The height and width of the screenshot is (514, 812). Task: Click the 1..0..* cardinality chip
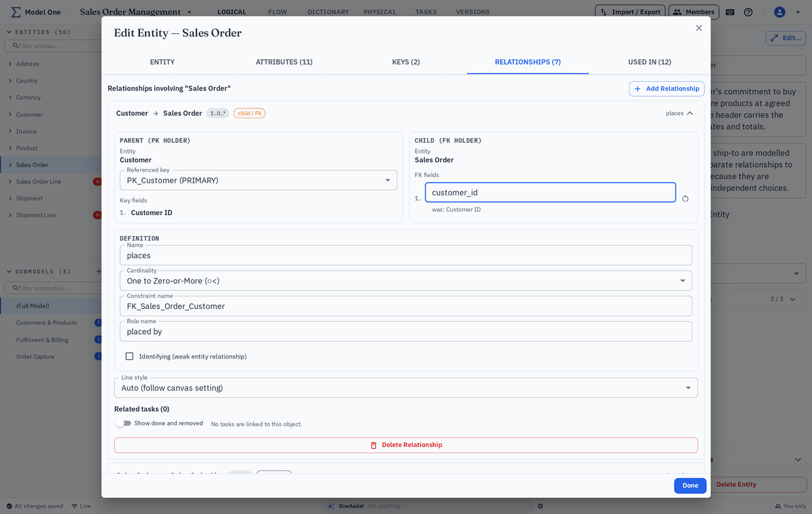coord(218,113)
